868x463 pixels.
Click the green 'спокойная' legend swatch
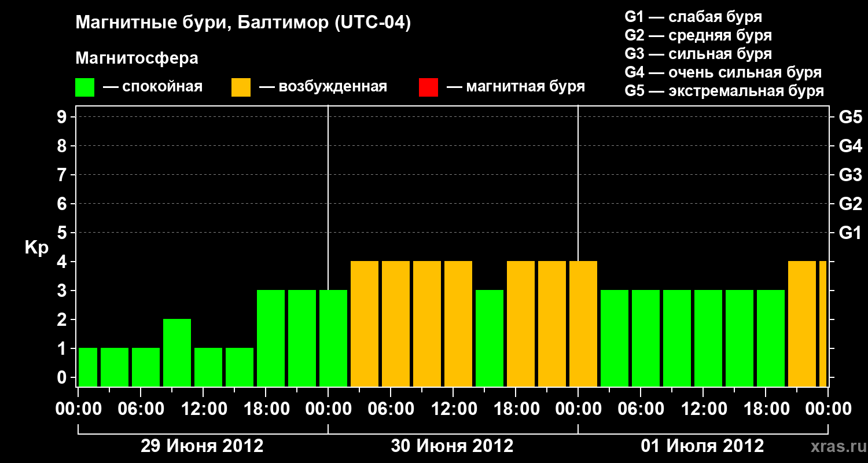[x=84, y=87]
